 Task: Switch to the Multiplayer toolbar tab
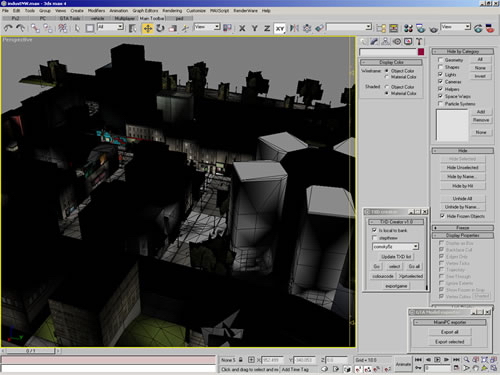click(x=124, y=18)
